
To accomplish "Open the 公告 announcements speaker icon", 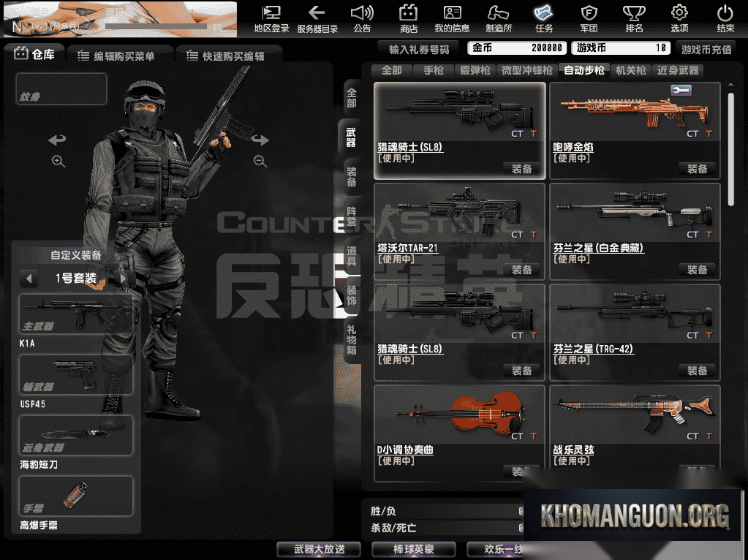I will tap(362, 19).
